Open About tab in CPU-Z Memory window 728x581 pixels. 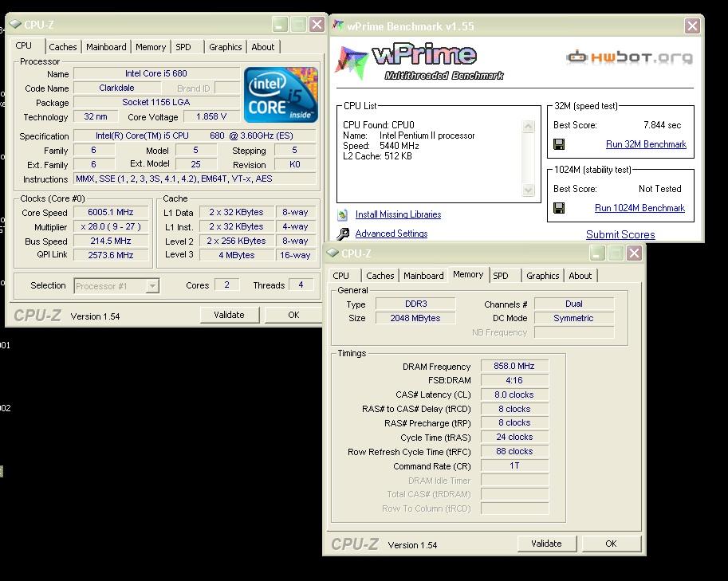click(580, 276)
